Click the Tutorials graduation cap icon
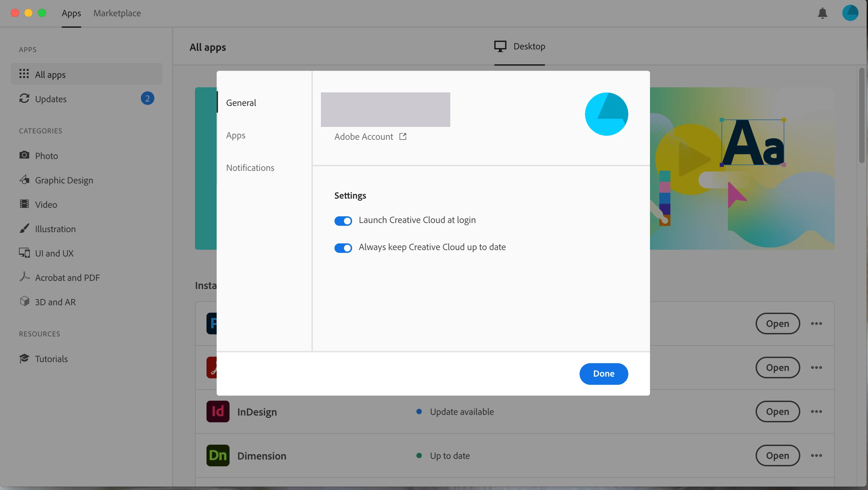Image resolution: width=868 pixels, height=490 pixels. (24, 358)
